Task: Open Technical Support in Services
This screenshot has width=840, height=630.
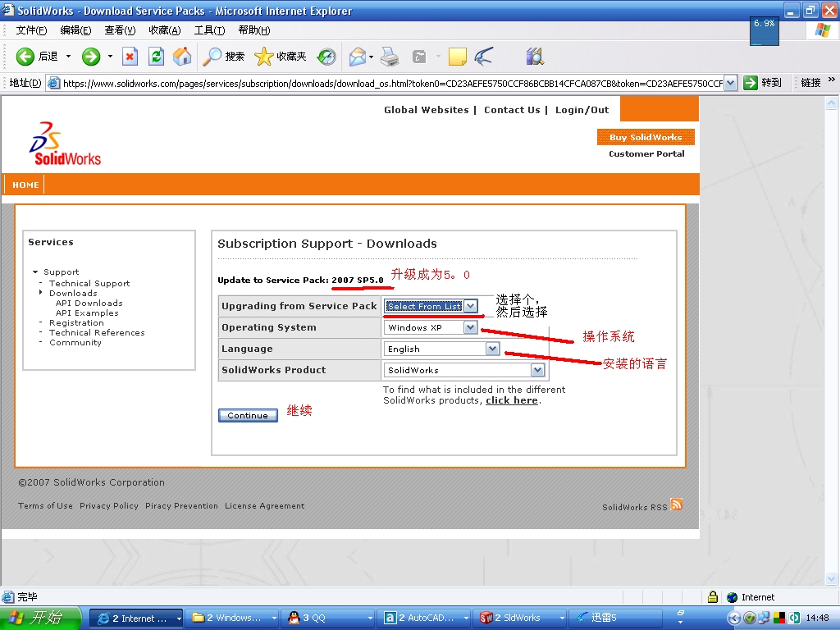Action: [x=89, y=283]
